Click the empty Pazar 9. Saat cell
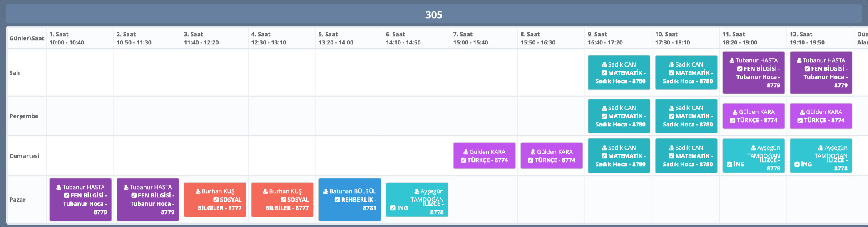The width and height of the screenshot is (868, 227). (x=619, y=200)
